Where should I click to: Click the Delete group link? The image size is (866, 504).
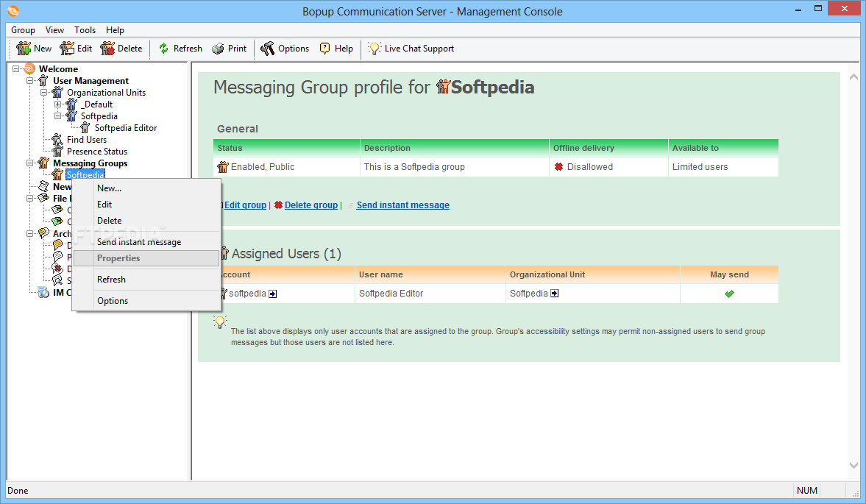coord(311,205)
